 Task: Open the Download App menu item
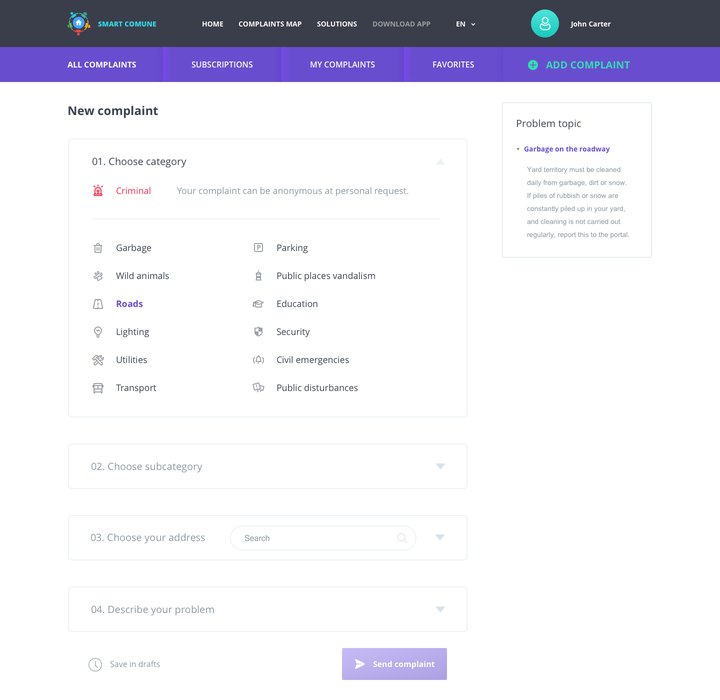click(401, 24)
